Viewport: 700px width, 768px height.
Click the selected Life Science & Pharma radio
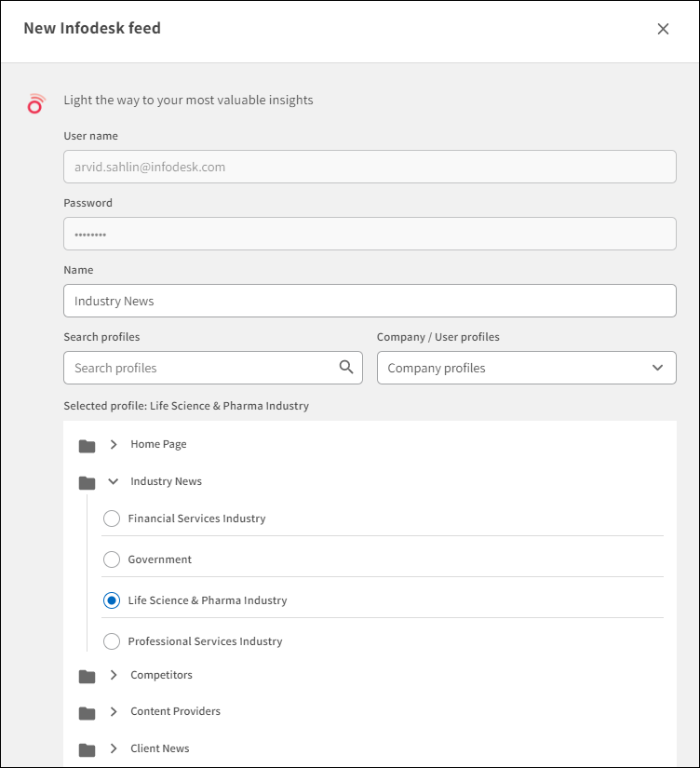click(112, 600)
